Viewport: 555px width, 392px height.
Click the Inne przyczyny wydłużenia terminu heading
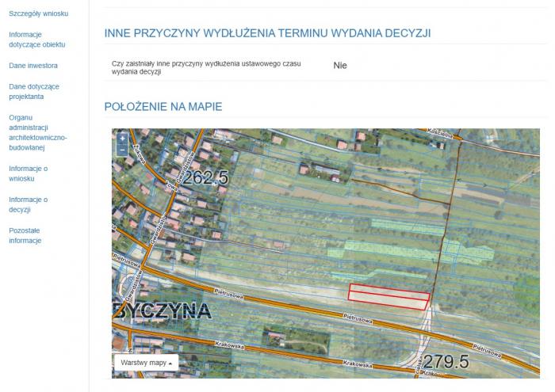pyautogui.click(x=267, y=32)
